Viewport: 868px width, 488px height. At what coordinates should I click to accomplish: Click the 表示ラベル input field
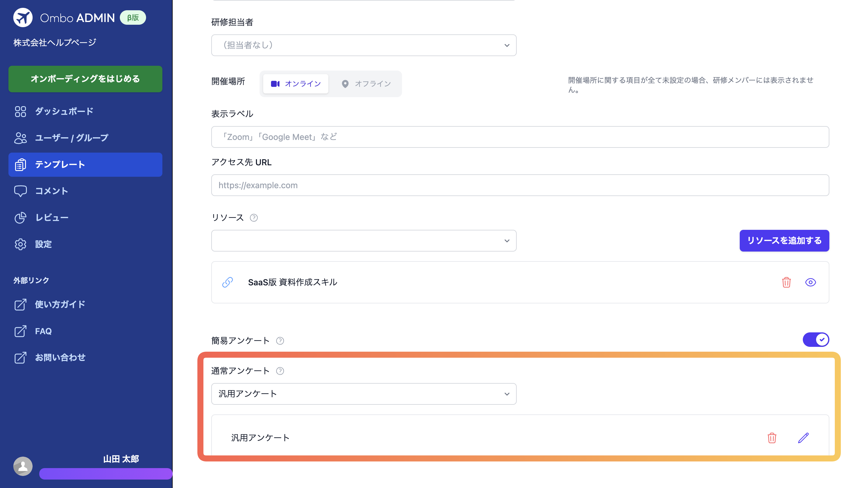[520, 137]
